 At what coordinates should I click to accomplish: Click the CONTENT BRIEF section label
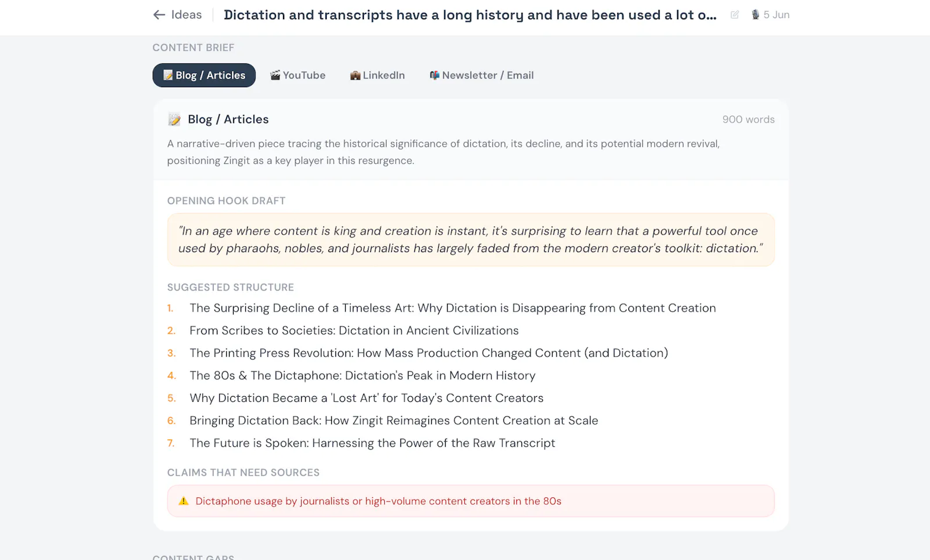(194, 48)
